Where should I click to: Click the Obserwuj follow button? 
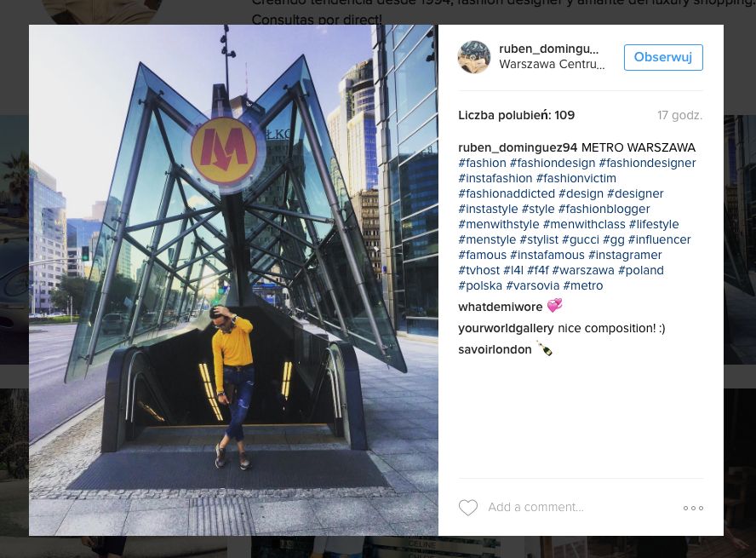[663, 57]
